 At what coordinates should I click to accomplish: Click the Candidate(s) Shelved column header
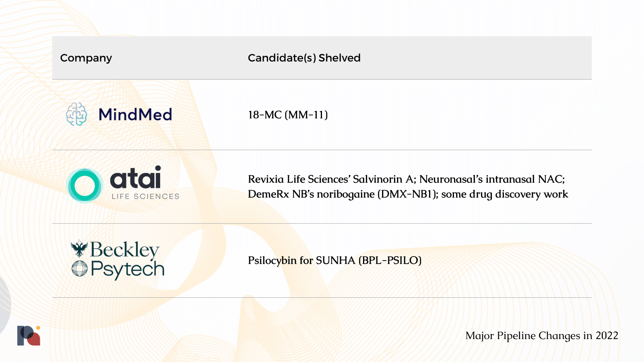[x=304, y=58]
